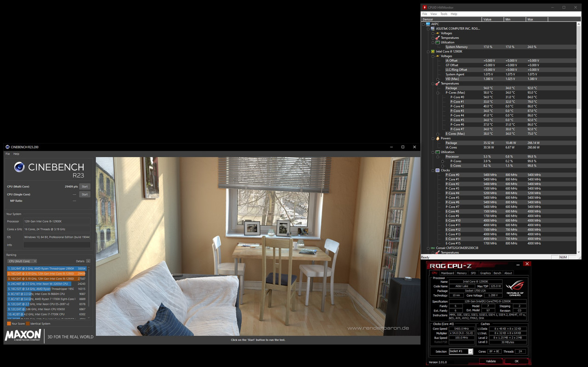Click the Cinebench rendered room image
This screenshot has height=367, width=588.
[258, 247]
